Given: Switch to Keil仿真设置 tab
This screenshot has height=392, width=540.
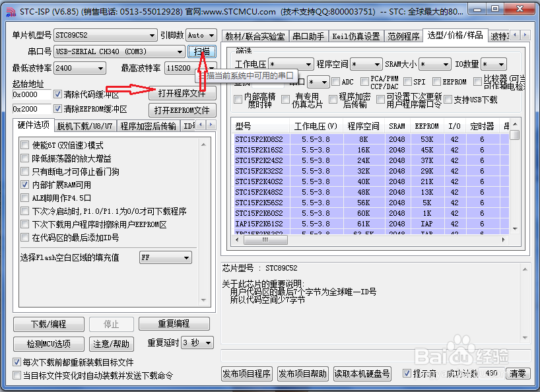Looking at the screenshot, I should pyautogui.click(x=356, y=36).
